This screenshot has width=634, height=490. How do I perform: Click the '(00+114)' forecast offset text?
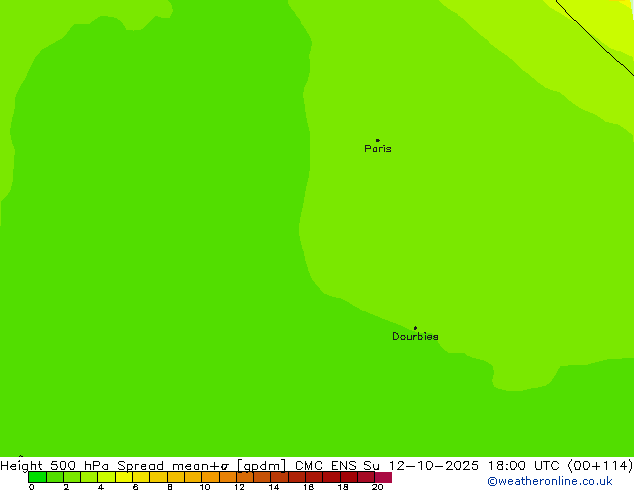[600, 465]
